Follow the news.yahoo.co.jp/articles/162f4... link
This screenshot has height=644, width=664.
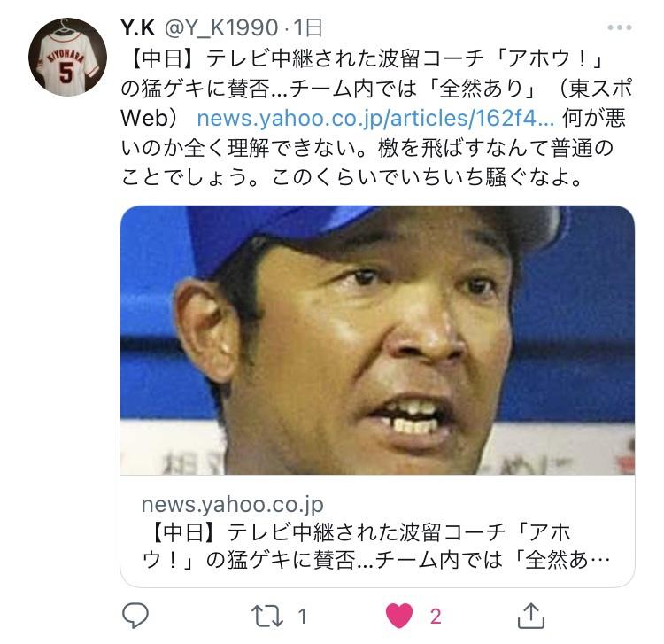point(375,118)
